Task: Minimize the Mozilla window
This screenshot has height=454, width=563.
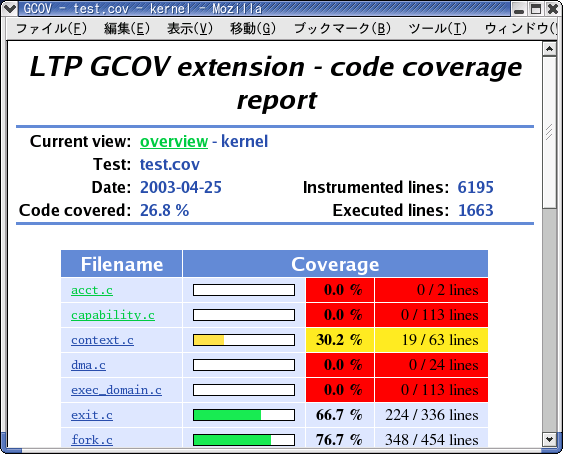Action: pos(519,9)
